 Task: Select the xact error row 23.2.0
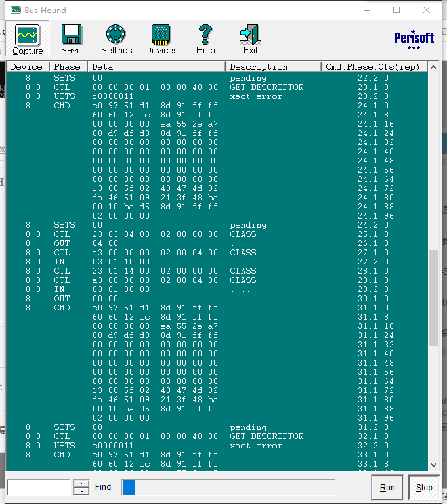pyautogui.click(x=217, y=96)
